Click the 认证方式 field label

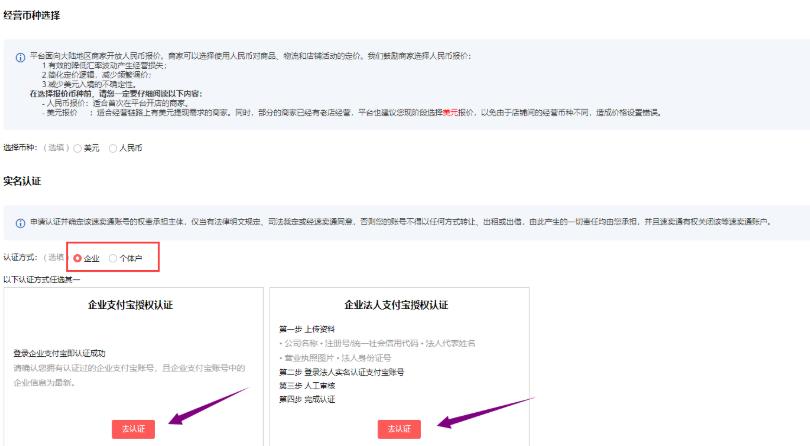(x=20, y=258)
